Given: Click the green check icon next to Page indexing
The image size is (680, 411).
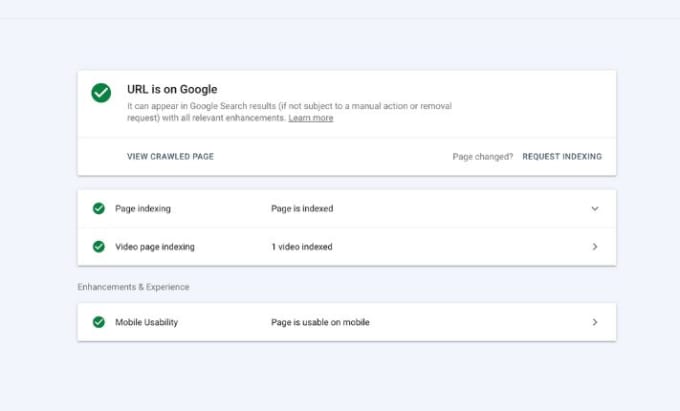Looking at the screenshot, I should pos(99,209).
